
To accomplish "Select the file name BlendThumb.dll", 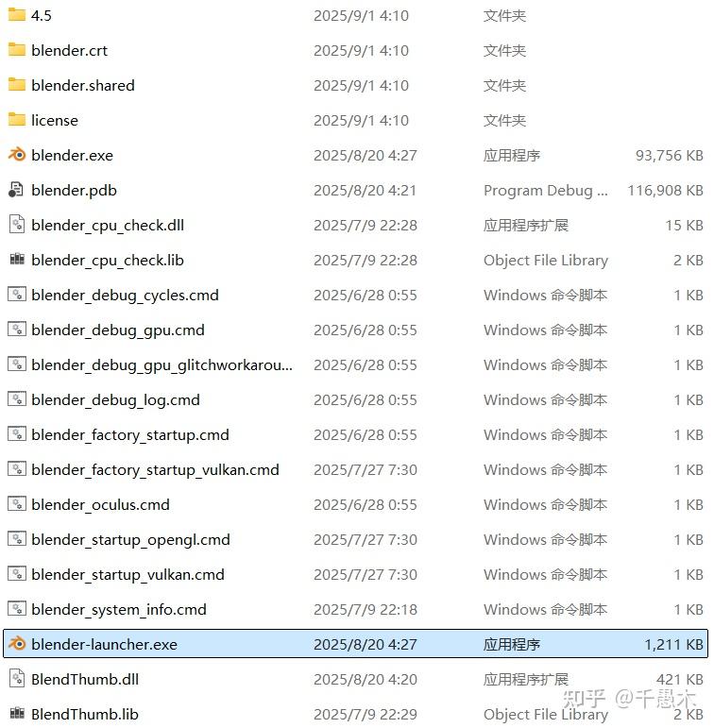I will (85, 679).
